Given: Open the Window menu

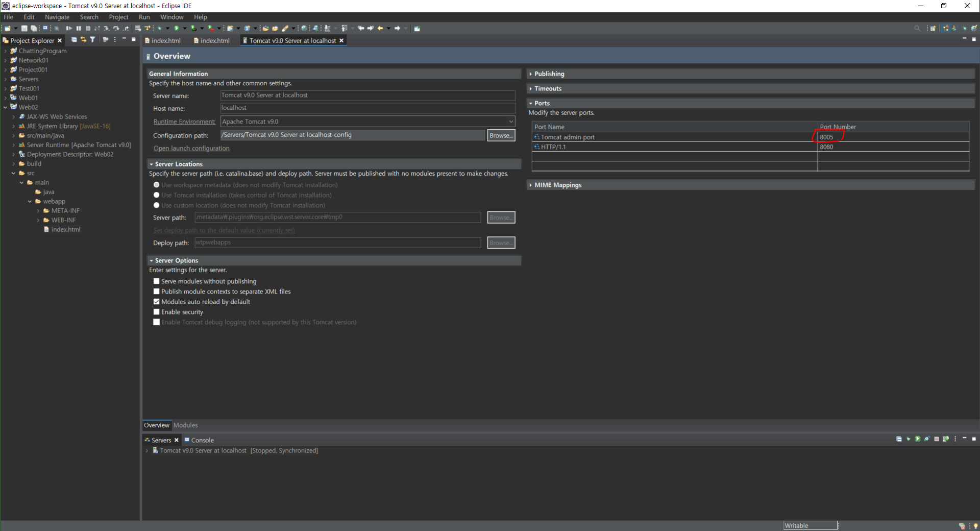Looking at the screenshot, I should click(x=172, y=17).
